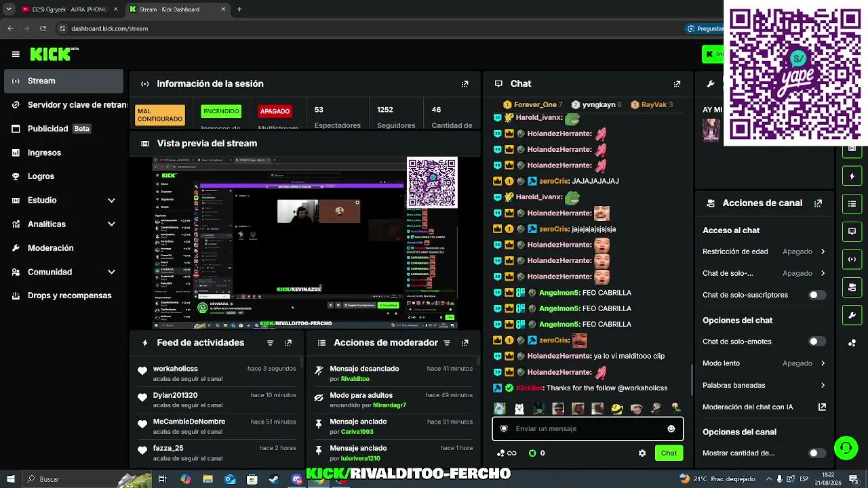Click the Kick logo

point(54,54)
